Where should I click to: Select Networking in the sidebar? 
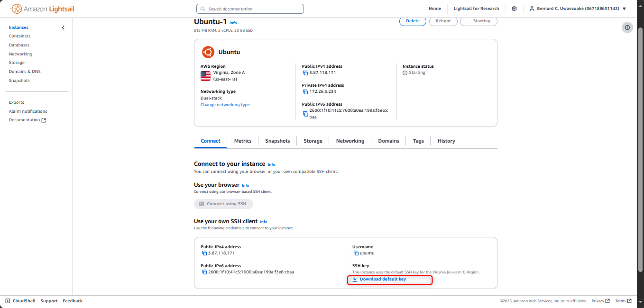20,54
